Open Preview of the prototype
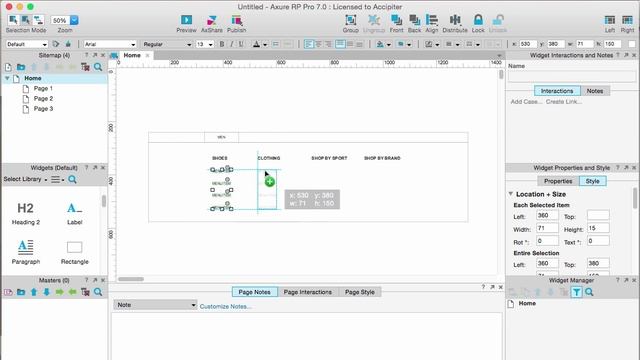The height and width of the screenshot is (360, 640). point(187,23)
